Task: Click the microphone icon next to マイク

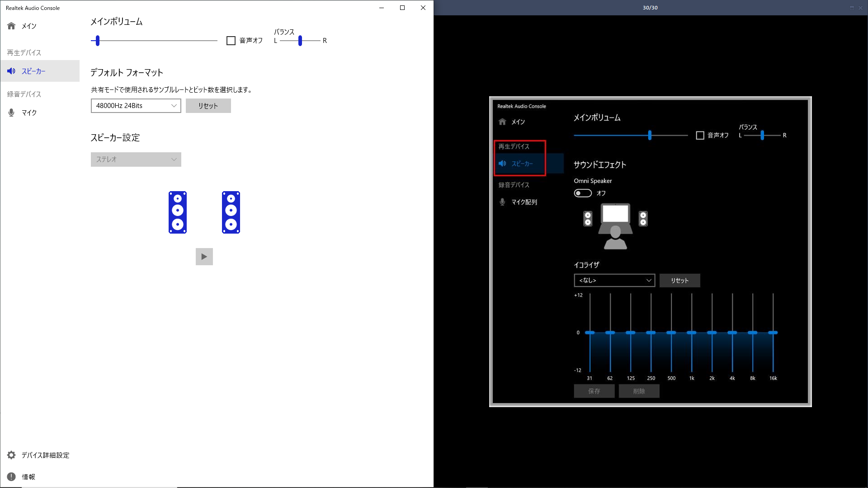Action: click(x=11, y=113)
